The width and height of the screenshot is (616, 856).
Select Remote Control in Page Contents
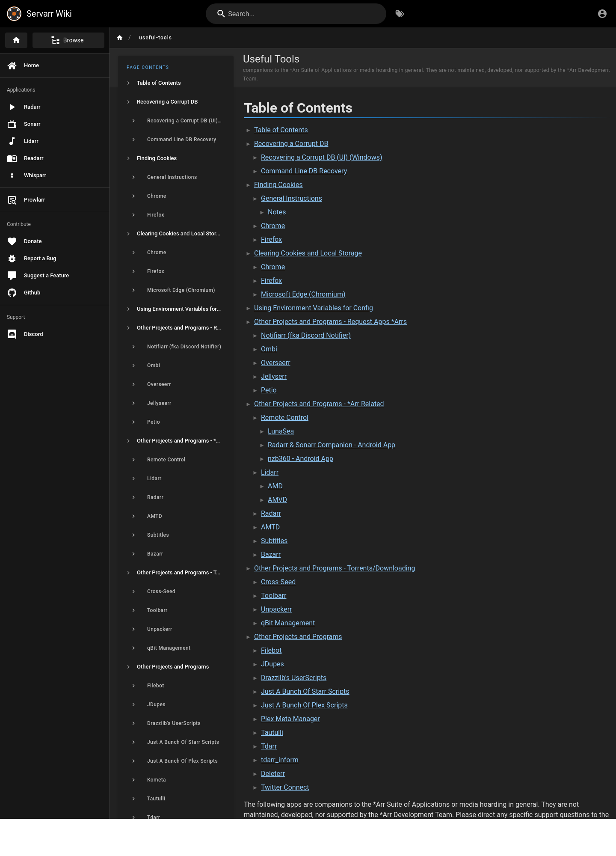coord(176,460)
